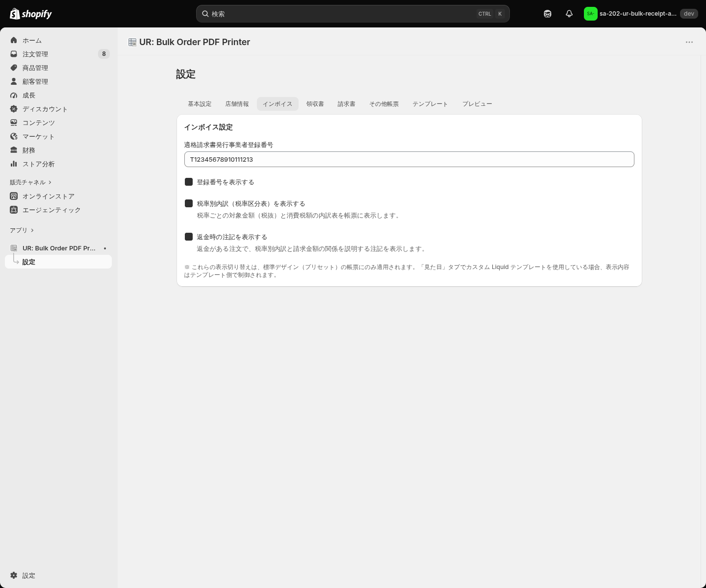Image resolution: width=706 pixels, height=588 pixels.
Task: Select the 設定 sub-item under the app
Action: click(58, 262)
